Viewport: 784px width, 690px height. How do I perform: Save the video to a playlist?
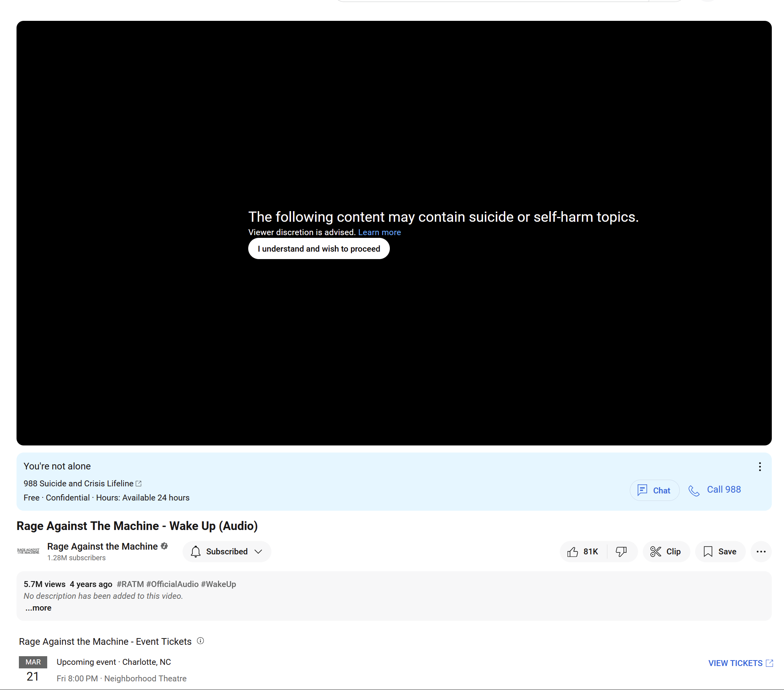pos(720,552)
